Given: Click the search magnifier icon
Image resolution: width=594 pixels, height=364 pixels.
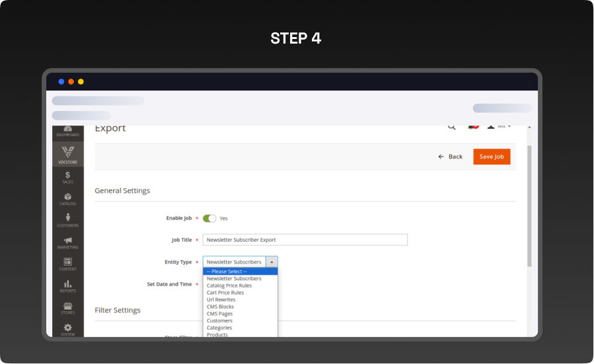Looking at the screenshot, I should tap(452, 127).
